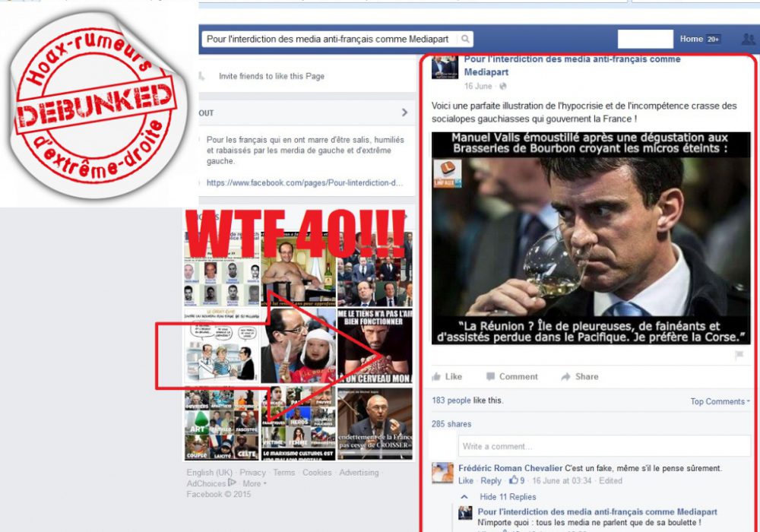Like Frédéric Roman Chevalier's comment
The image size is (760, 532).
[466, 480]
